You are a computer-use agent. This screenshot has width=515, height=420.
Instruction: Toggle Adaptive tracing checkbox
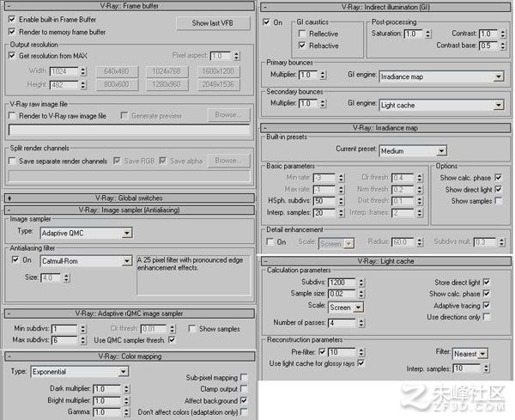pos(487,305)
